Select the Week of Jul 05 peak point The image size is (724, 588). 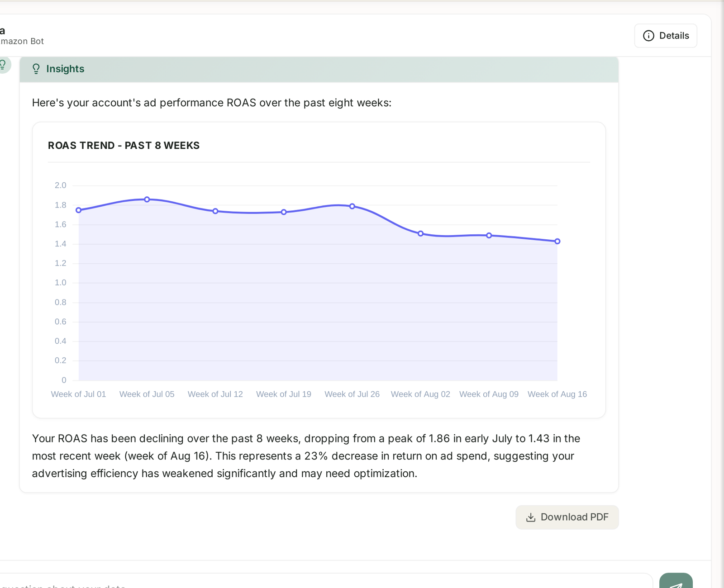pos(147,199)
